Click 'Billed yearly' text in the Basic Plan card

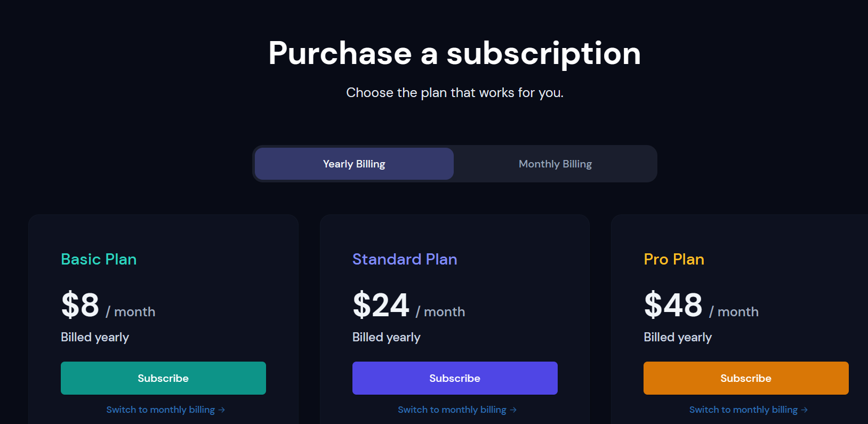95,337
